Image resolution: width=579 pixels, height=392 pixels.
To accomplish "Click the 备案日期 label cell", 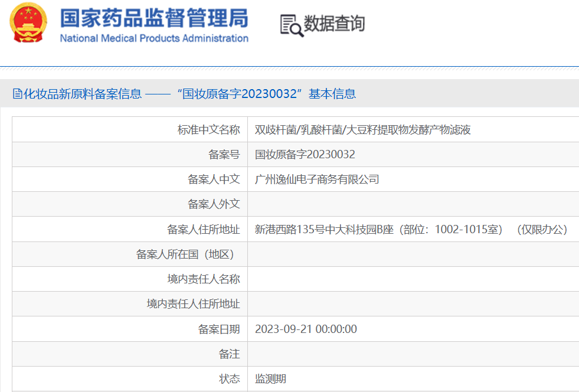I will pos(130,329).
